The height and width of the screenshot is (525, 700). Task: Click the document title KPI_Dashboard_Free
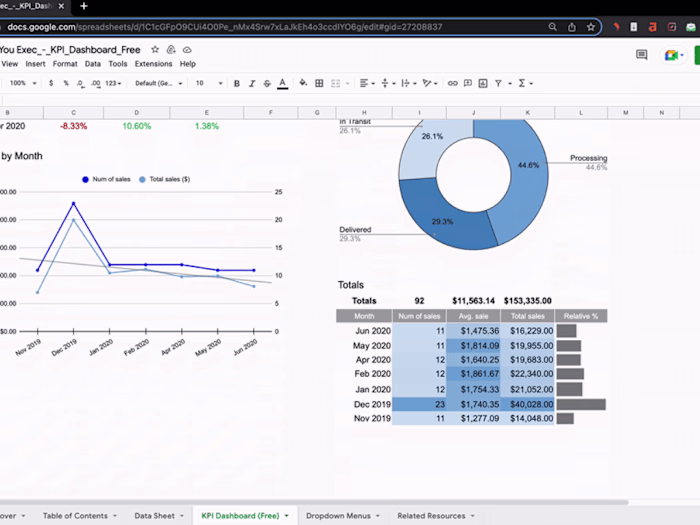70,50
